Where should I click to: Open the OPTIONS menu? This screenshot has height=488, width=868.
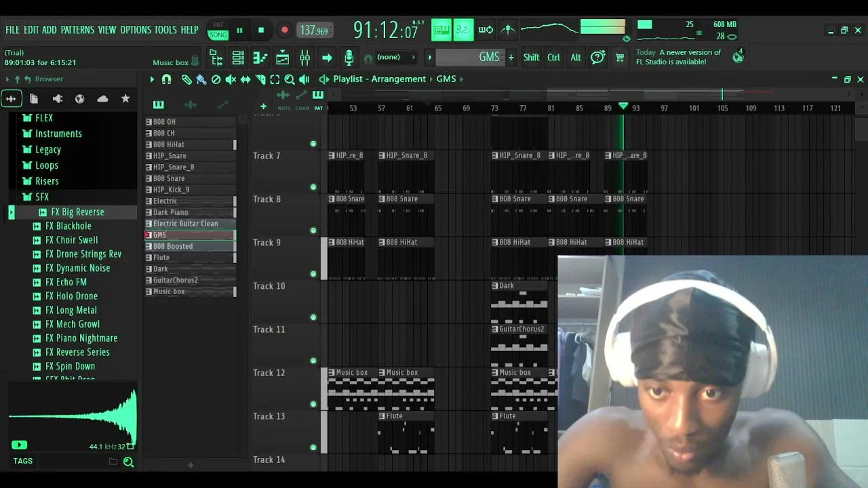point(136,30)
